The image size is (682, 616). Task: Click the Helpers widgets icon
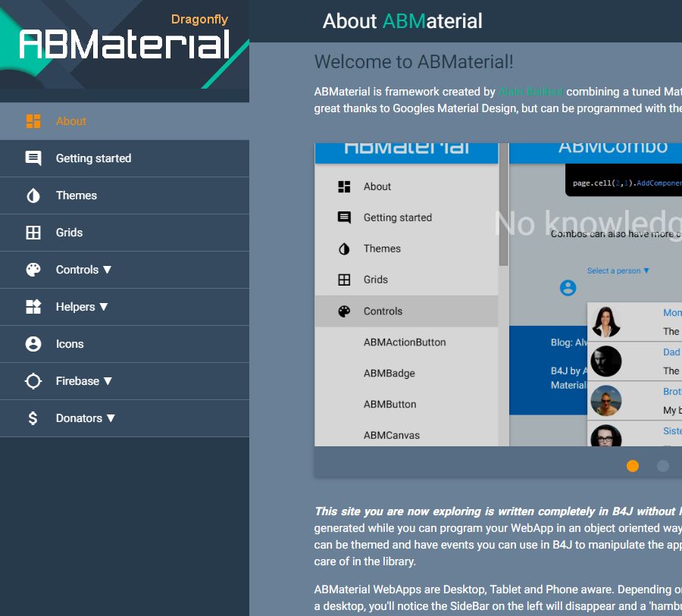pos(33,307)
